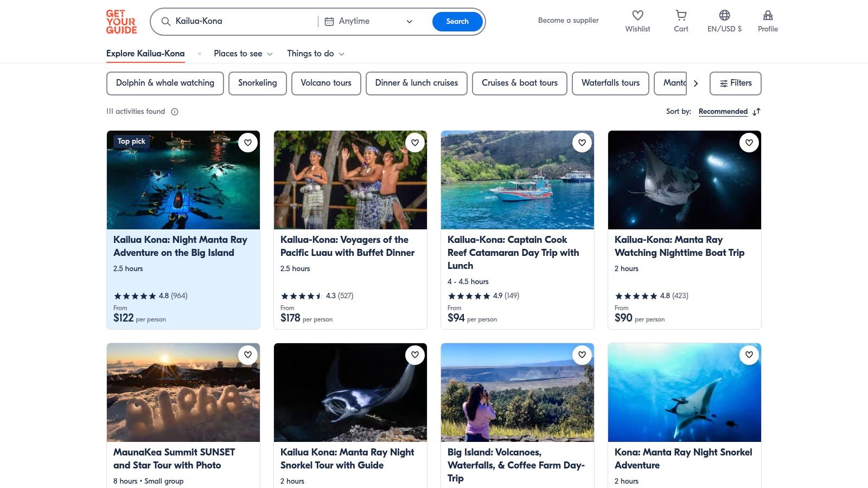The height and width of the screenshot is (488, 868).
Task: Select the Explore Kailua-Kona tab
Action: click(x=145, y=54)
